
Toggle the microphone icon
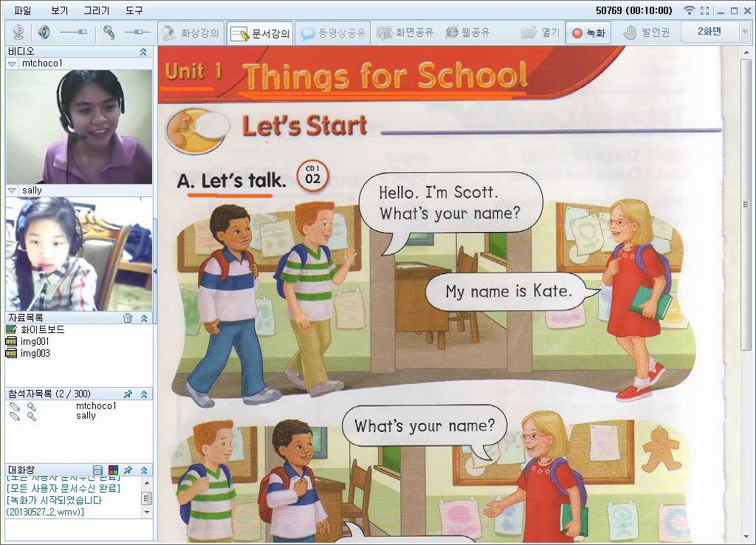point(109,32)
